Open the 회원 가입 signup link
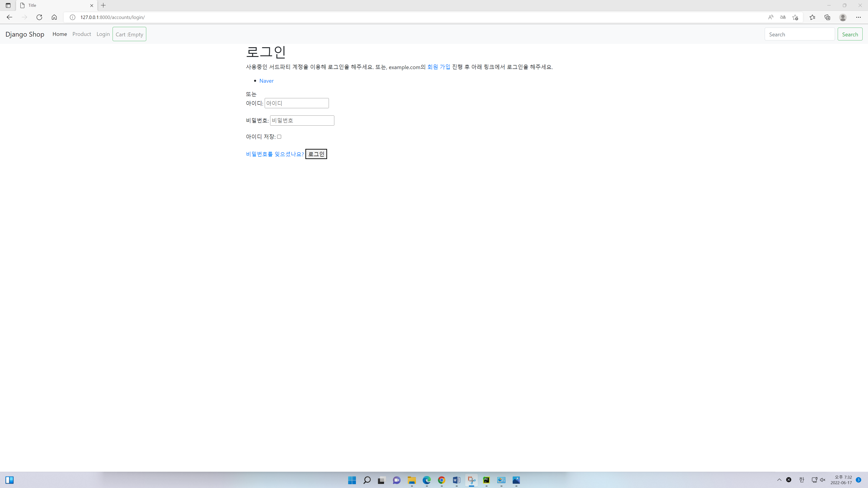The image size is (868, 488). tap(438, 66)
